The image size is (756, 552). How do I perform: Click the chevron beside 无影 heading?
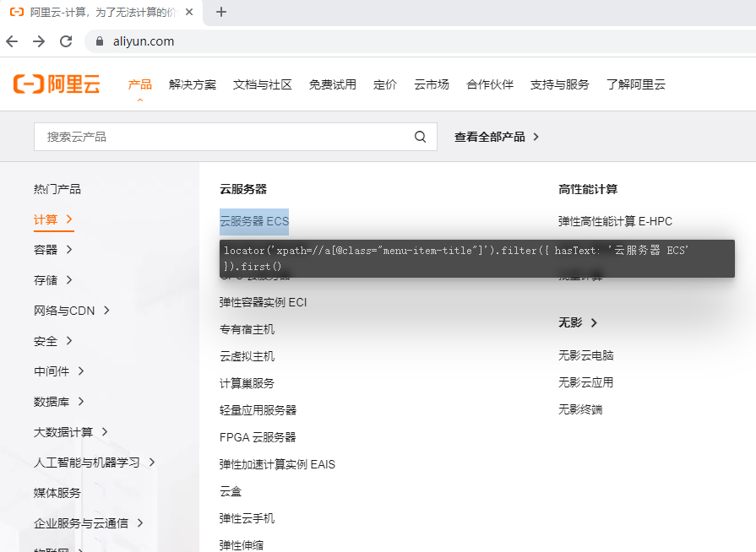coord(594,322)
